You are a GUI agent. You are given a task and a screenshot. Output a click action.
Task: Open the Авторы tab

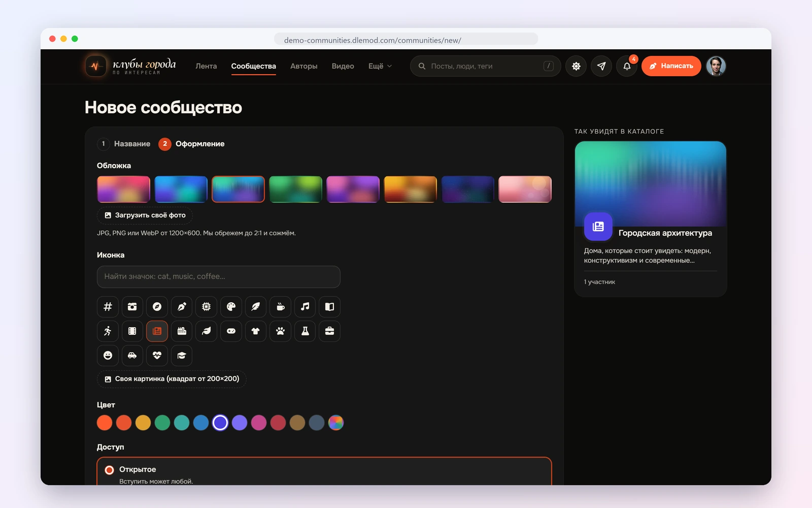(x=304, y=66)
